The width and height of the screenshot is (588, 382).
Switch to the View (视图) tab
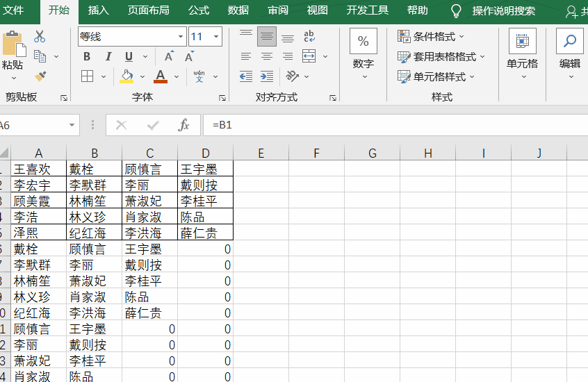point(317,10)
